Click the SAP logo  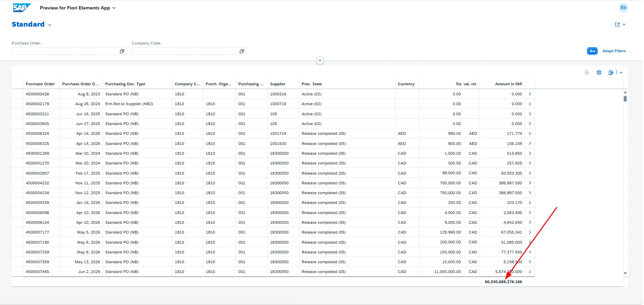[22, 8]
